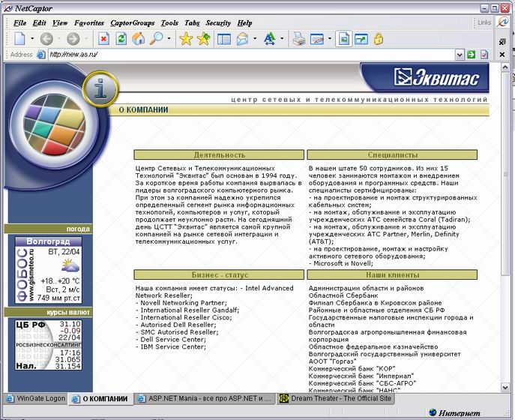Click the Деятельность section header
515x420 pixels.
click(x=219, y=154)
